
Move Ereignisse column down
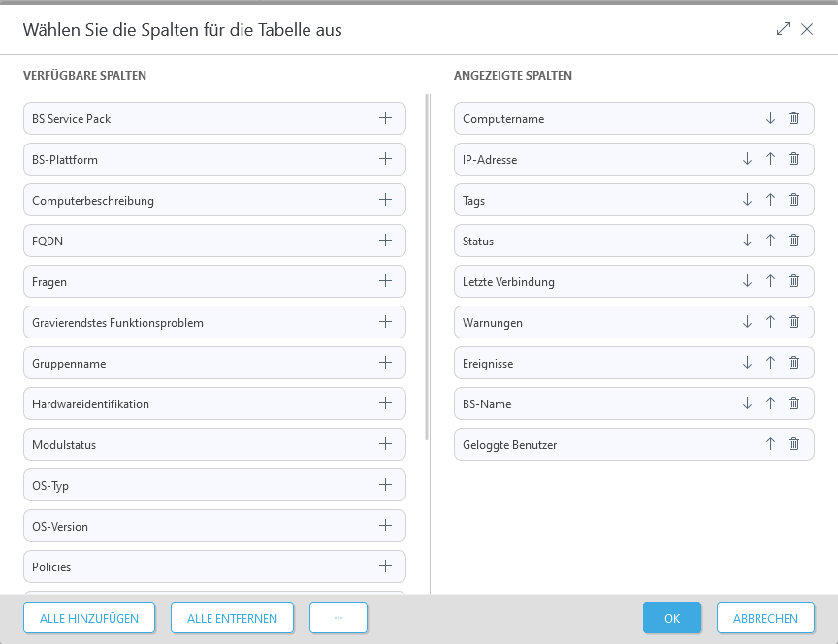[x=747, y=363]
